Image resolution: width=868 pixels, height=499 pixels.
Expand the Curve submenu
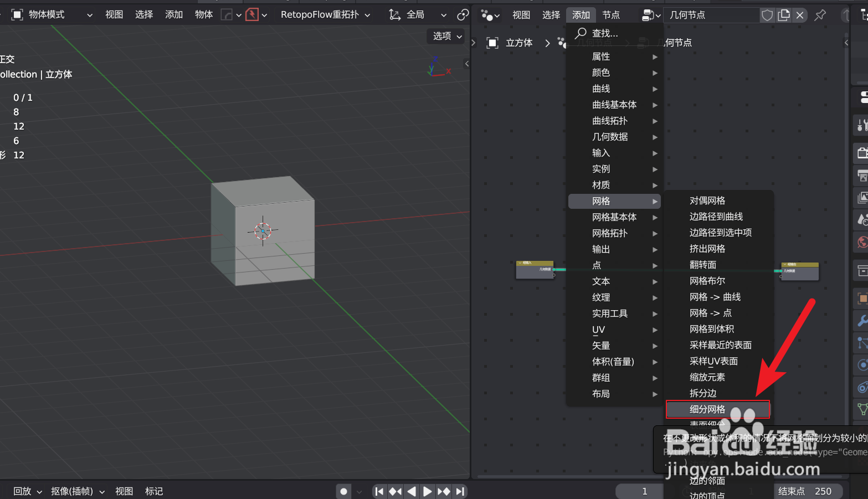tap(614, 89)
